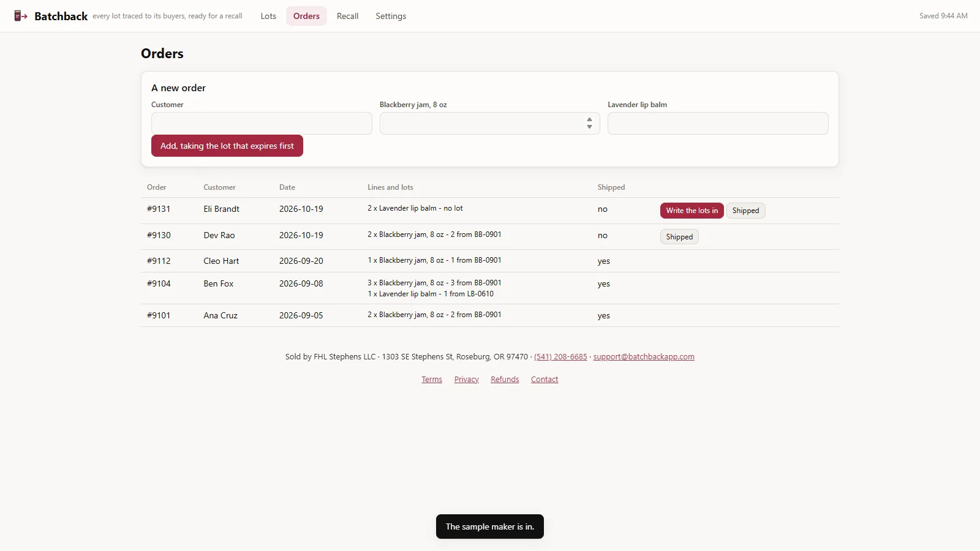Open the Settings tab
The height and width of the screenshot is (551, 980).
click(x=391, y=16)
